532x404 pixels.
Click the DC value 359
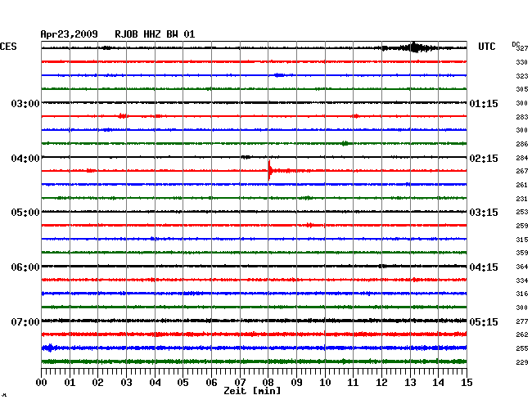(x=522, y=253)
